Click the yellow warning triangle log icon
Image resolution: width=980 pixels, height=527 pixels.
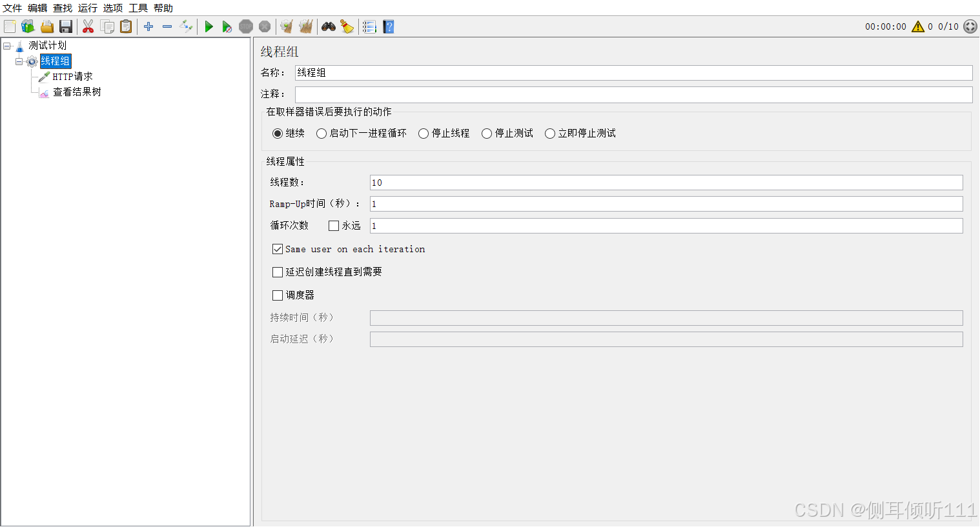click(x=917, y=26)
